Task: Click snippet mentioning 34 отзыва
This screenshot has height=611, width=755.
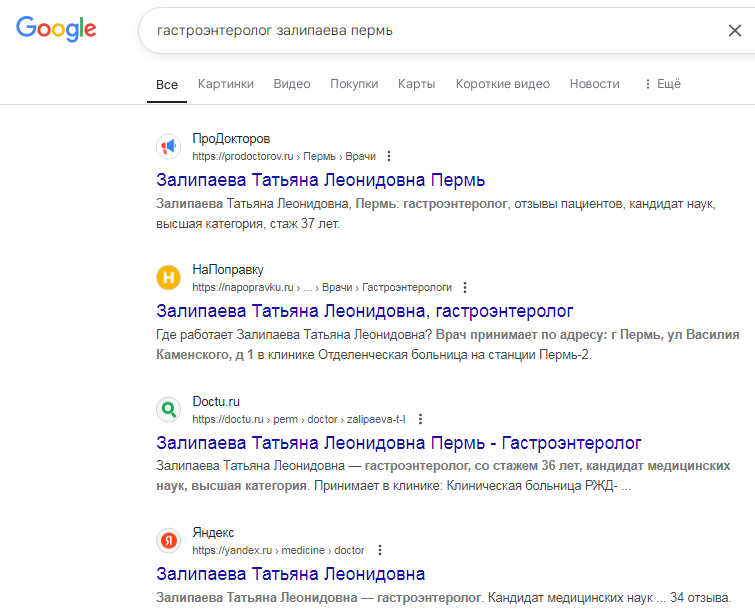Action: coord(443,598)
